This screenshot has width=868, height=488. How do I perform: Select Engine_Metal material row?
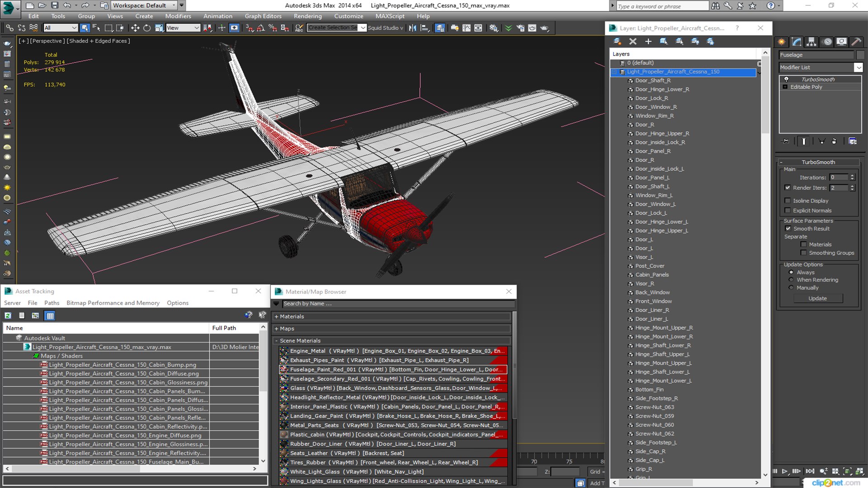(393, 351)
